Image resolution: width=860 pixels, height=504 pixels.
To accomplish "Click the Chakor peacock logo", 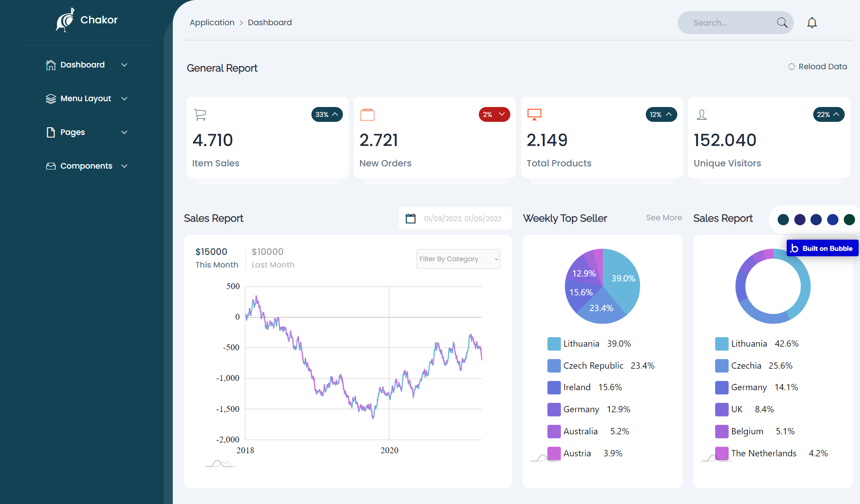I will point(66,19).
